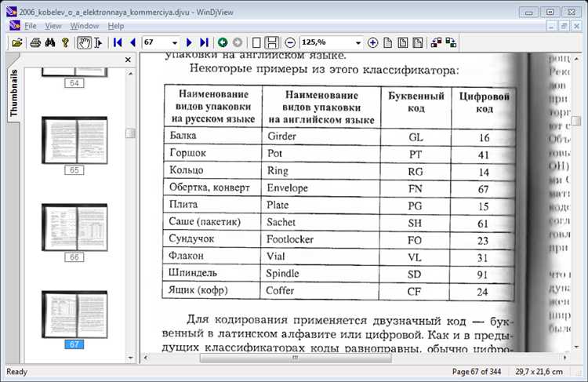Switch to the text selection cursor tool
The height and width of the screenshot is (382, 588).
coord(99,43)
